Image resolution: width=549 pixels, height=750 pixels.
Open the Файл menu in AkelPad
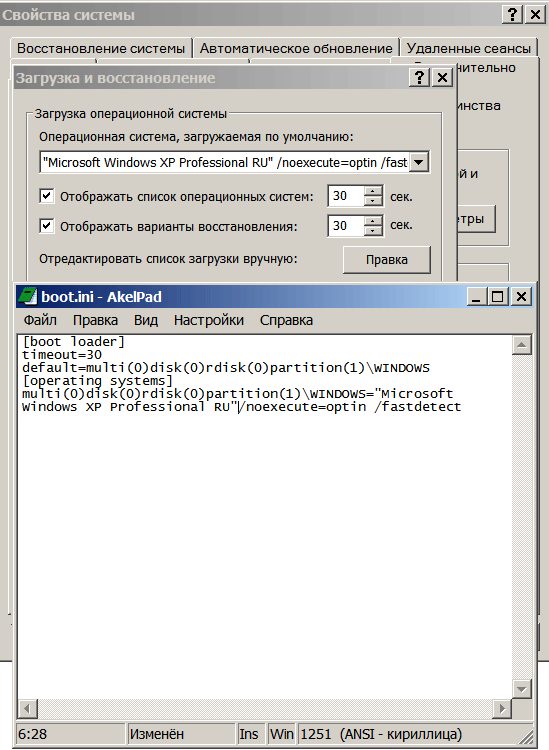40,320
